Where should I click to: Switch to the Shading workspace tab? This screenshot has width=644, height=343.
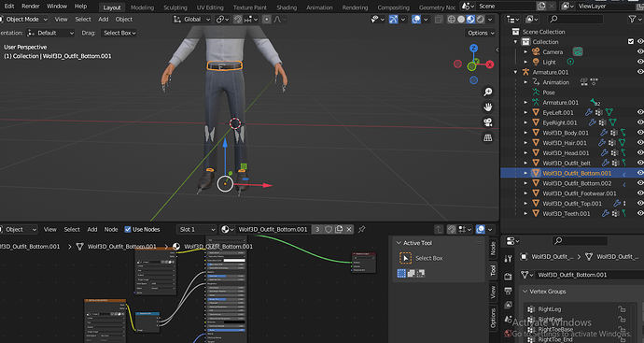click(287, 7)
